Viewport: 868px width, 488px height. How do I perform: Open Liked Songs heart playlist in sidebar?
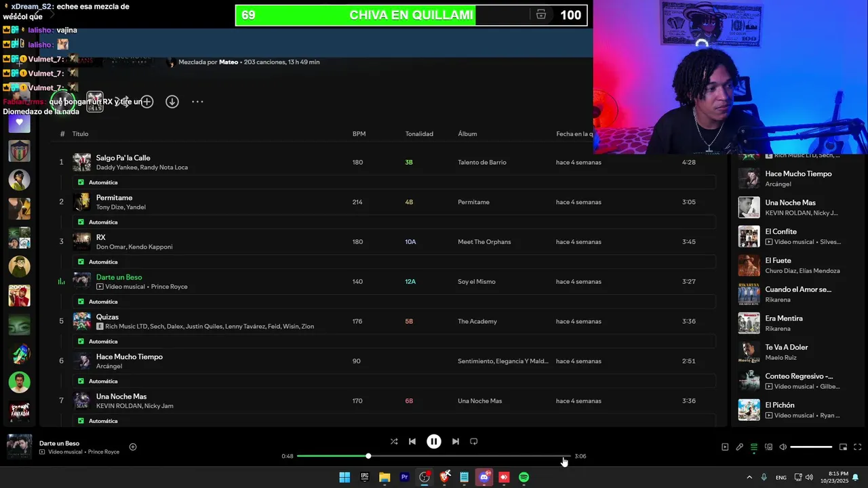click(19, 123)
